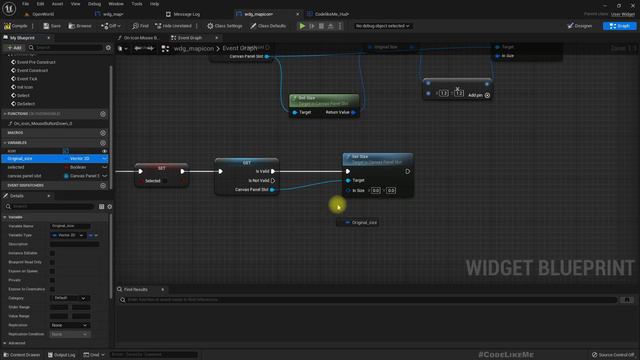Open the Replication None dropdown
Image resolution: width=640 pixels, height=360 pixels.
click(69, 325)
